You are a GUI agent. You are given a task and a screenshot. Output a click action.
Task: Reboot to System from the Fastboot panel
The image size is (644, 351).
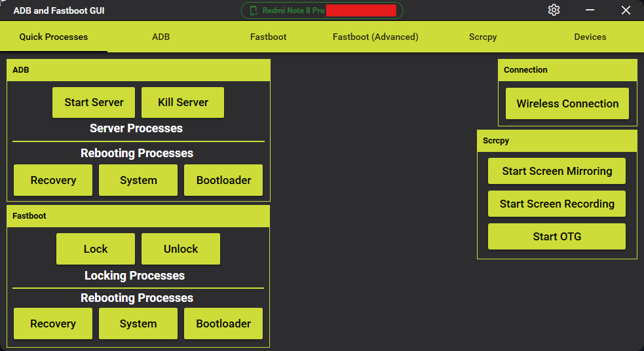click(x=138, y=323)
